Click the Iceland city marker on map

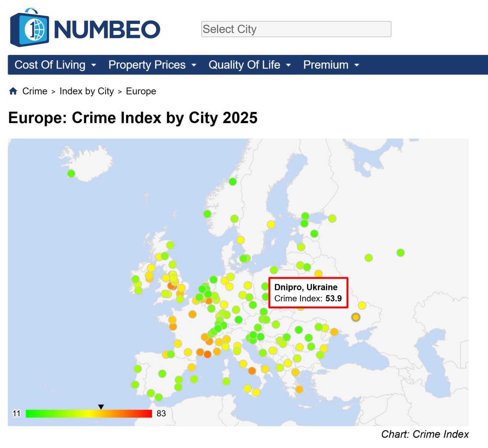pyautogui.click(x=71, y=174)
